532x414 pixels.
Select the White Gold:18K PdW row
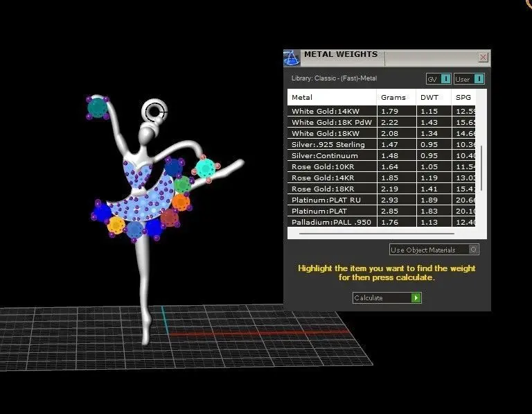(382, 122)
